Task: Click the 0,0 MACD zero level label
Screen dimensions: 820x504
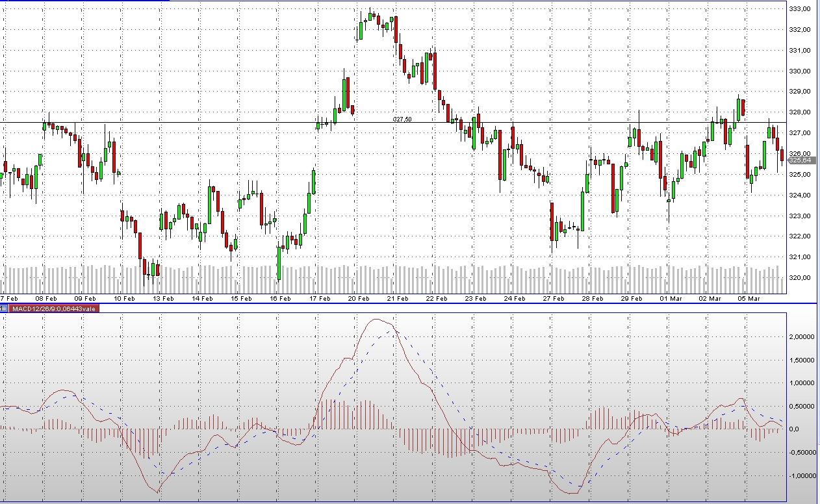Action: click(794, 429)
